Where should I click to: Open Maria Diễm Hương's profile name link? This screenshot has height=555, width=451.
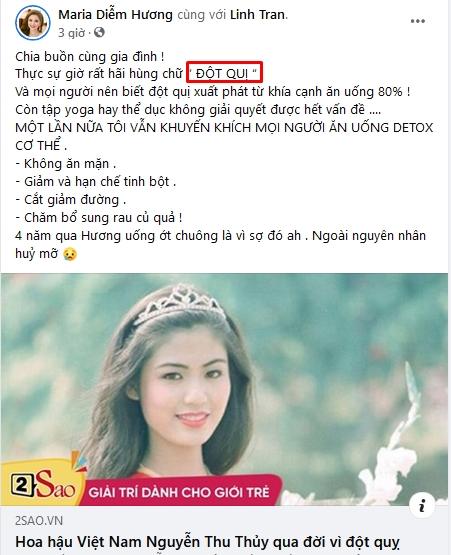coord(115,15)
